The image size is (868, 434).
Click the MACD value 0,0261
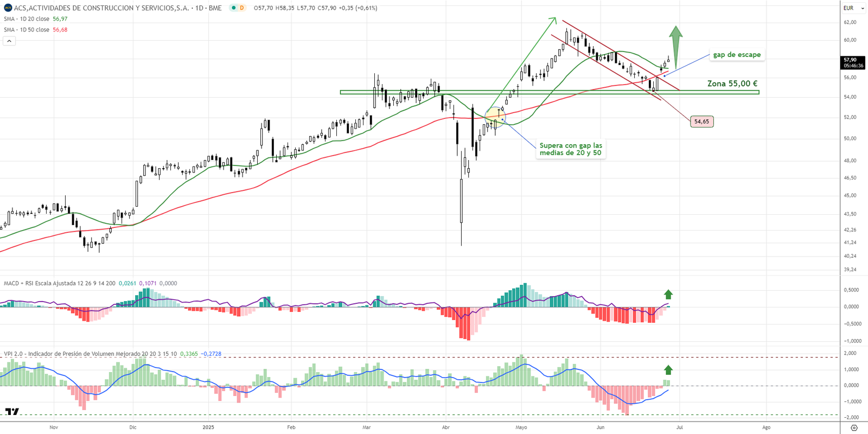(x=127, y=283)
